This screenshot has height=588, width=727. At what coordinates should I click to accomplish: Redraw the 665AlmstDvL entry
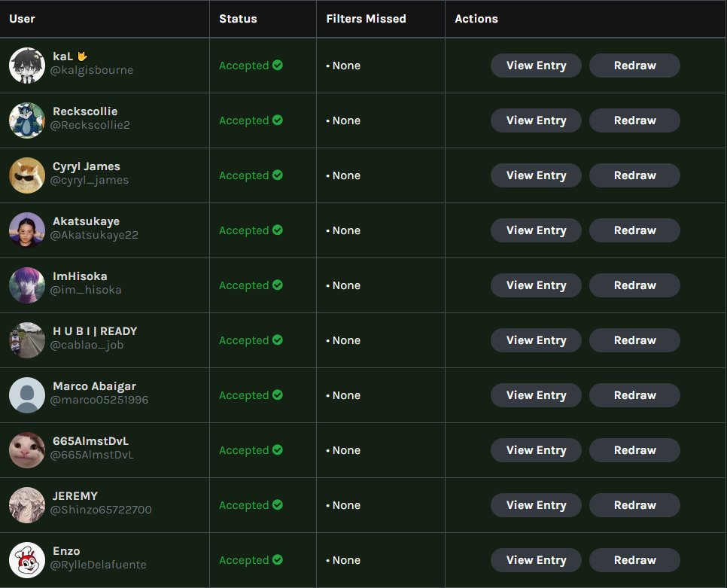pyautogui.click(x=634, y=450)
